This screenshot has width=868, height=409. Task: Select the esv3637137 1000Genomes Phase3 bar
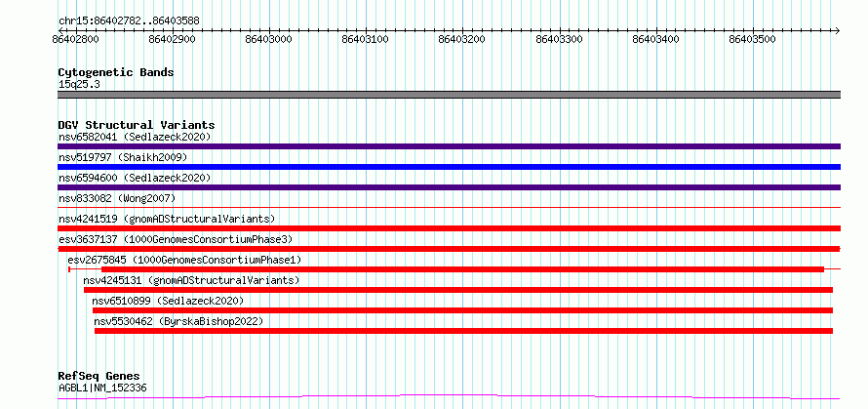[x=449, y=249]
